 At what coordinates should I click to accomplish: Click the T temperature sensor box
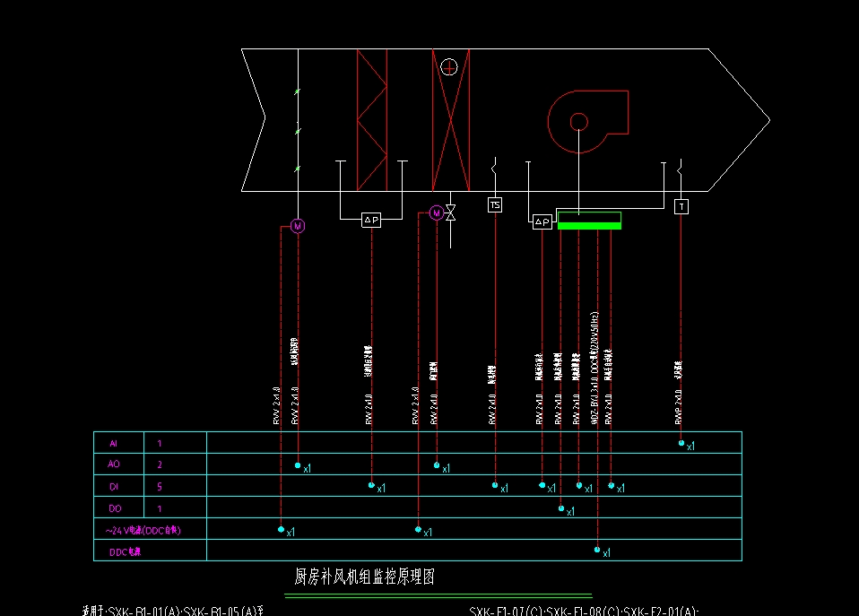tap(681, 206)
